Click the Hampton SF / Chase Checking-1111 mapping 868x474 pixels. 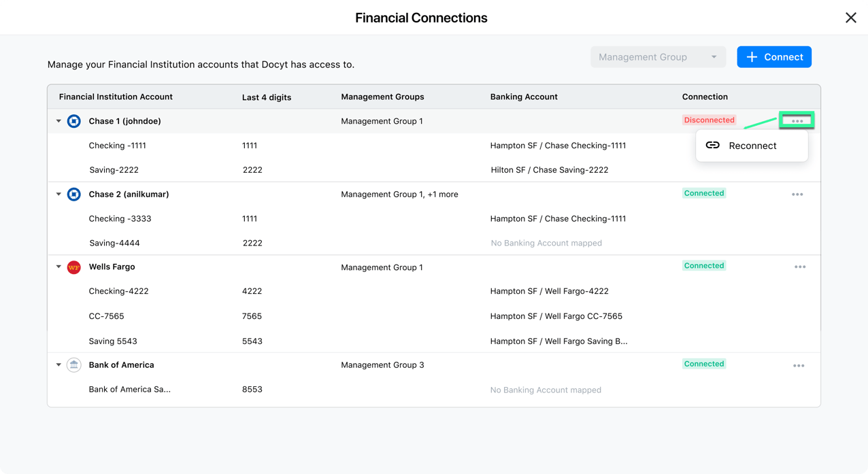click(558, 145)
